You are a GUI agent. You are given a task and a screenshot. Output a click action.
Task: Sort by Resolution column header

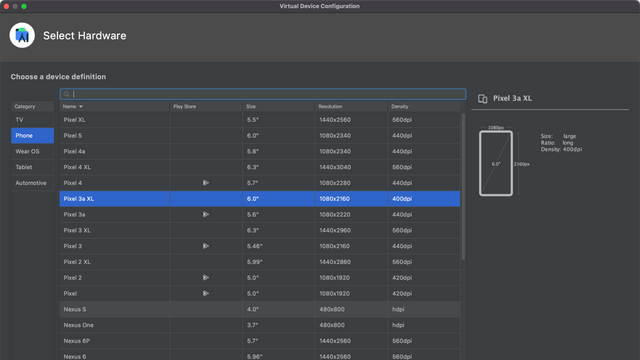pos(351,107)
